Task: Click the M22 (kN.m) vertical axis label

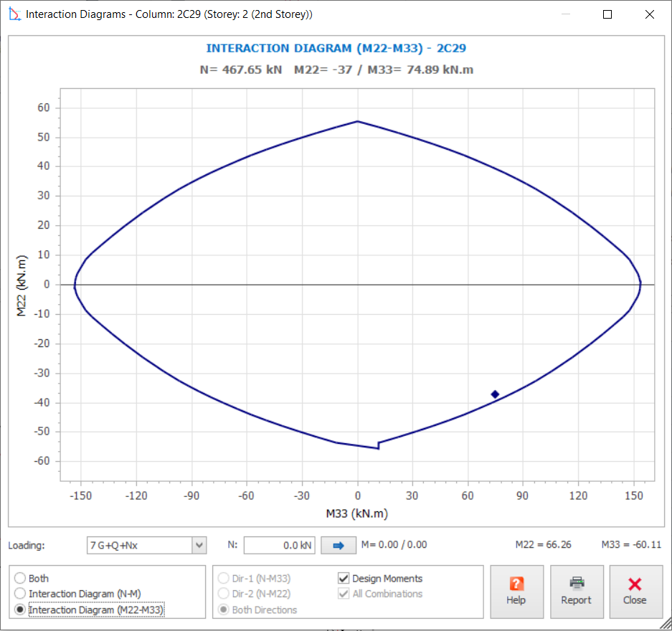Action: [22, 285]
